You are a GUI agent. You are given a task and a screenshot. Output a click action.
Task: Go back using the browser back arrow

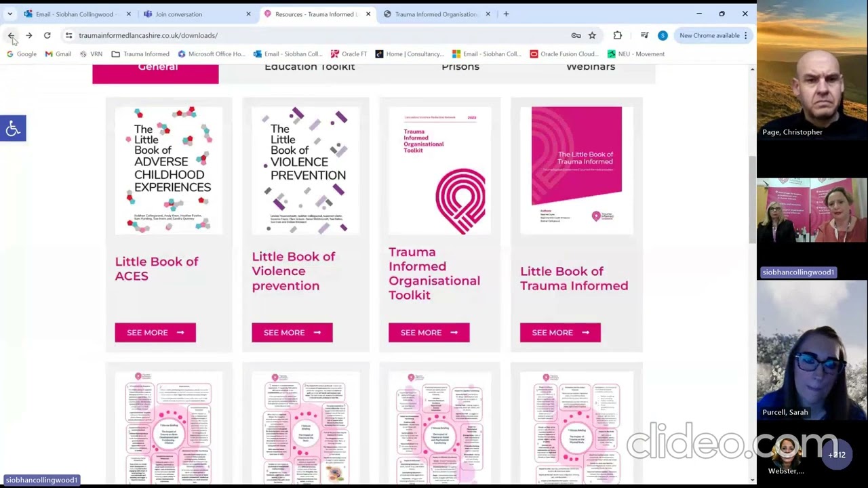point(11,35)
